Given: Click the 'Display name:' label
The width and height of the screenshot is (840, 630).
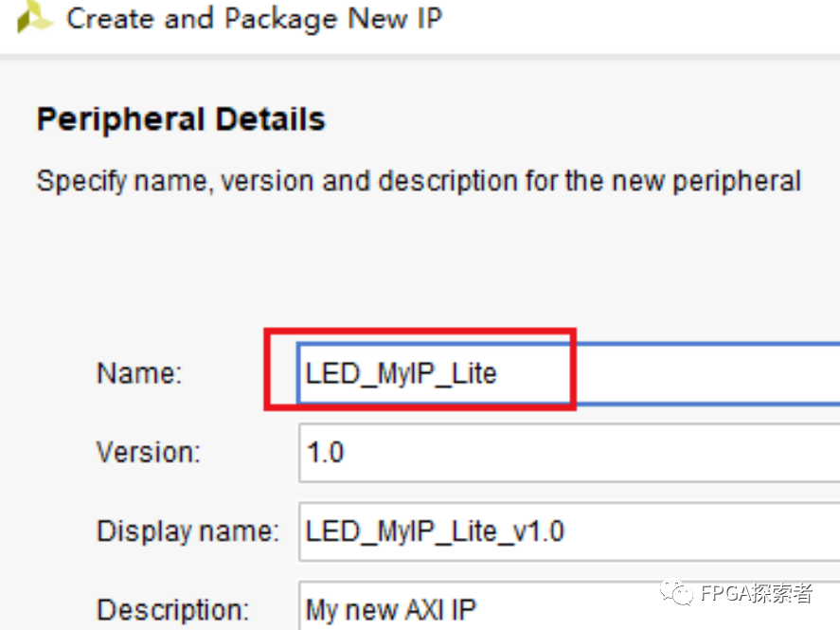Looking at the screenshot, I should click(x=188, y=531).
